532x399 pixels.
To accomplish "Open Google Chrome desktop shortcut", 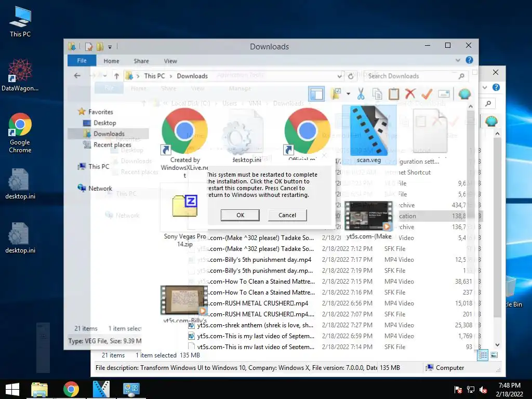I will [x=20, y=133].
